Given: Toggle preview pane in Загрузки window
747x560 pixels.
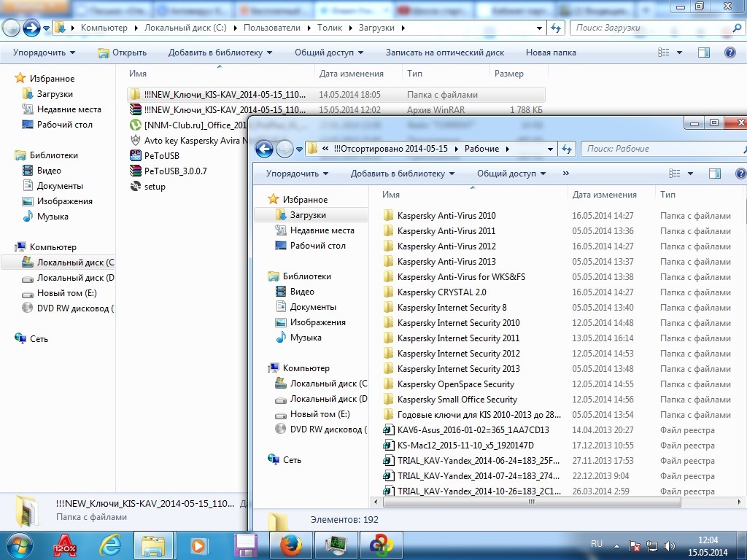Looking at the screenshot, I should point(704,52).
